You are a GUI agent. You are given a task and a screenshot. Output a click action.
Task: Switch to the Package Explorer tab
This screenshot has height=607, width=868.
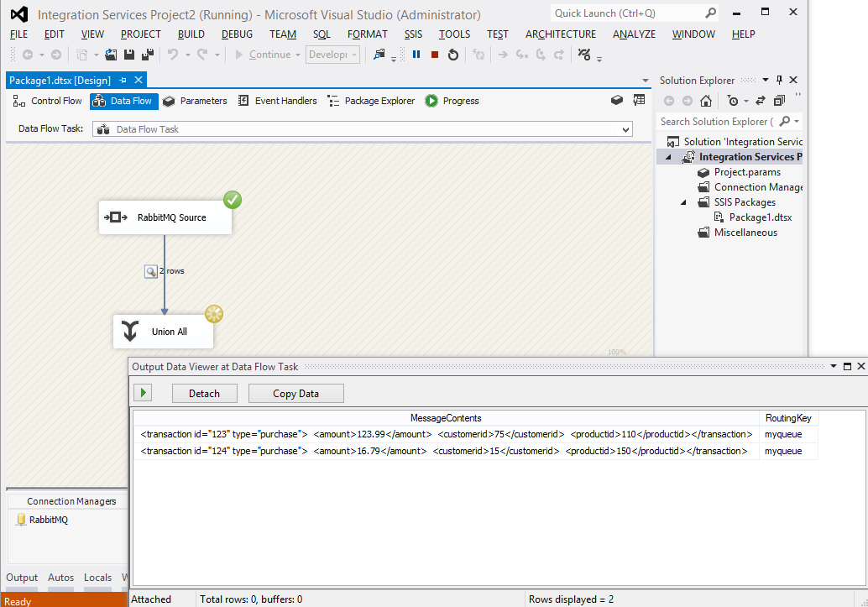pyautogui.click(x=371, y=101)
